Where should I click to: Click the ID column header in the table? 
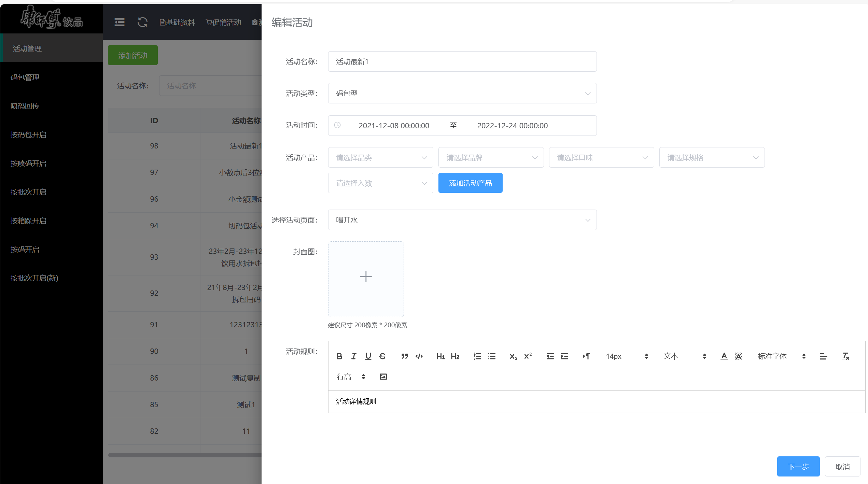pos(154,120)
